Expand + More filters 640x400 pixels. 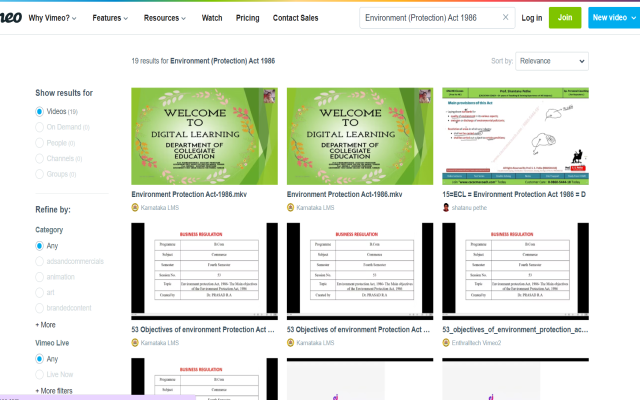[x=54, y=391]
